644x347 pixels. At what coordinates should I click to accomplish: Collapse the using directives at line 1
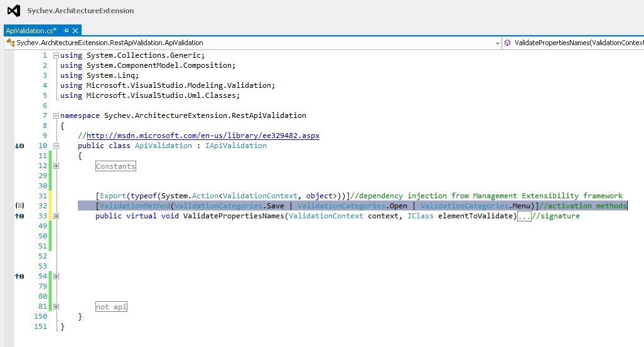[x=56, y=55]
